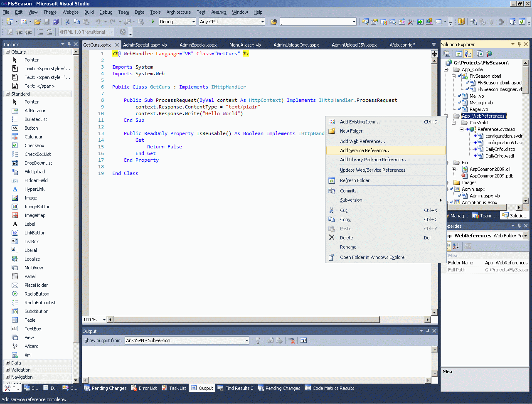Choose Add Service Reference from context menu
The image size is (532, 404).
(x=365, y=150)
